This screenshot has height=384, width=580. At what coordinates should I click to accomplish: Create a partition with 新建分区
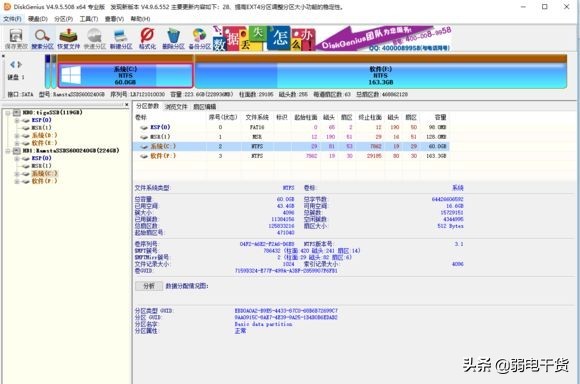tap(121, 39)
